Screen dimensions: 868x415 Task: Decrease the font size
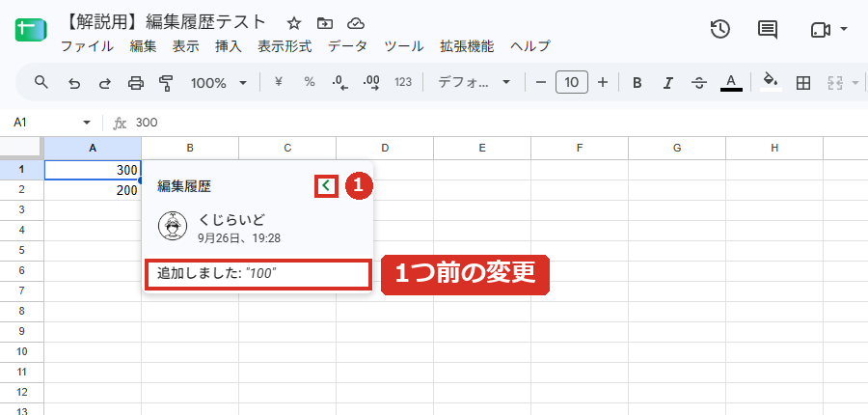point(541,83)
